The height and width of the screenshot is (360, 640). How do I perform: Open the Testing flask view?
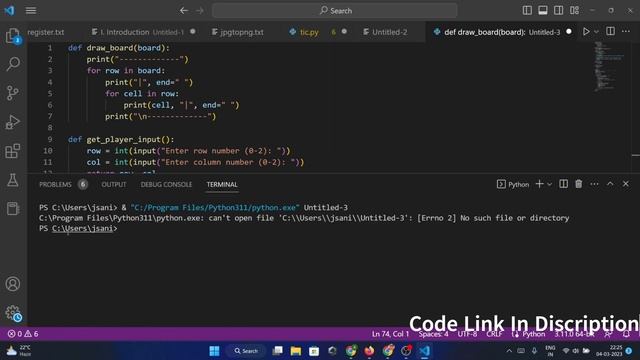[13, 180]
